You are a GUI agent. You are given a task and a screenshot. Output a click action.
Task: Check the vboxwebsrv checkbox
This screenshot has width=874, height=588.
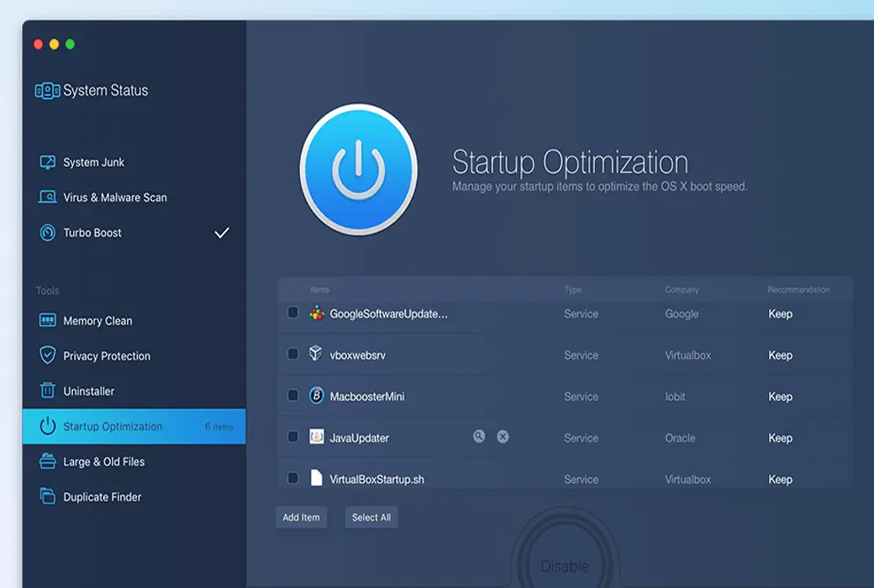pyautogui.click(x=292, y=354)
